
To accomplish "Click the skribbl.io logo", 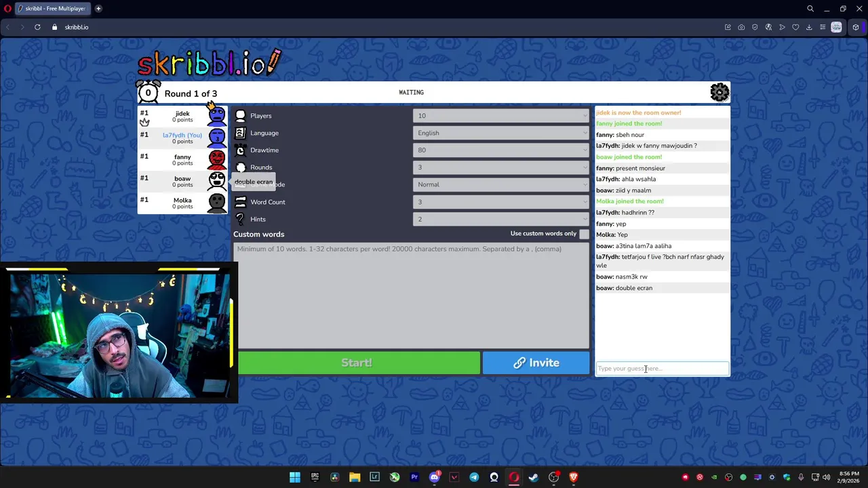I will point(209,62).
